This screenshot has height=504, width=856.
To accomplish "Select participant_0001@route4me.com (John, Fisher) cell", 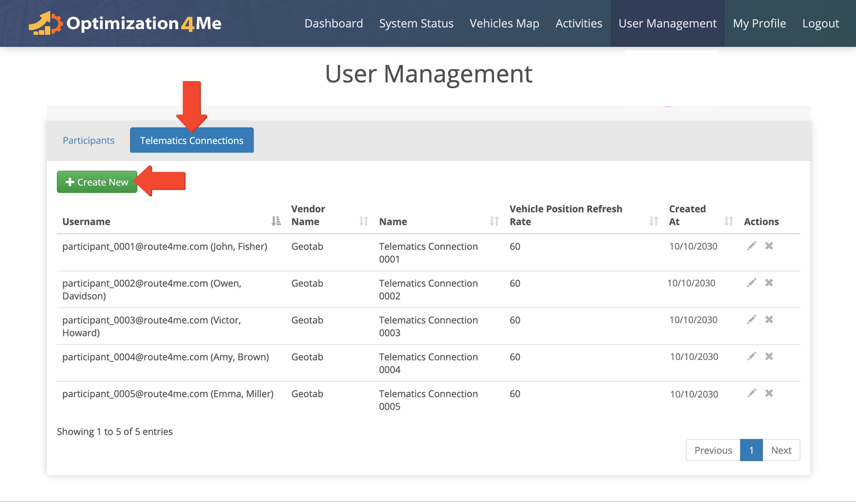I will 165,247.
